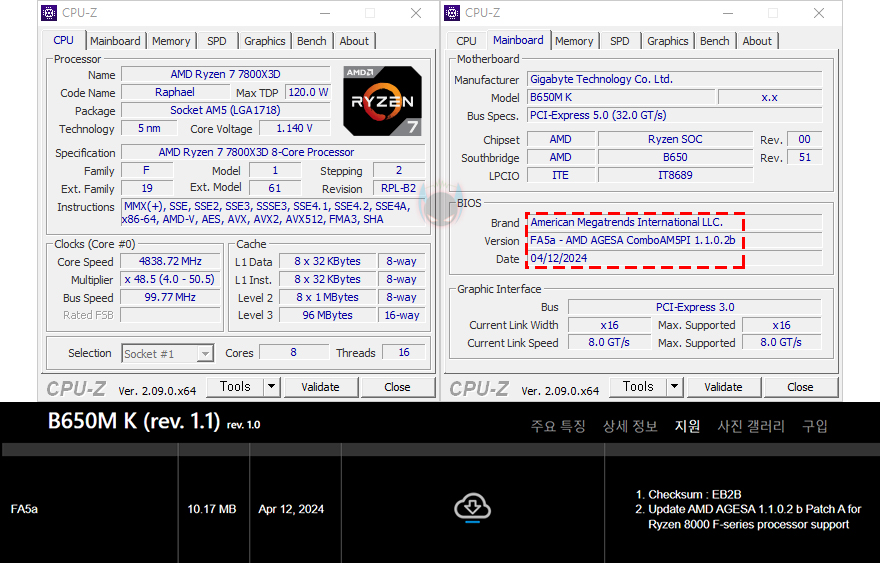
Task: Open SPD tab in right CPU-Z window
Action: point(620,41)
